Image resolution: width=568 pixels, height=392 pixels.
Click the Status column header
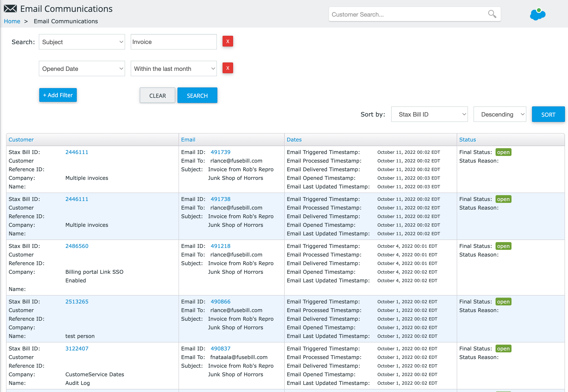click(x=468, y=140)
